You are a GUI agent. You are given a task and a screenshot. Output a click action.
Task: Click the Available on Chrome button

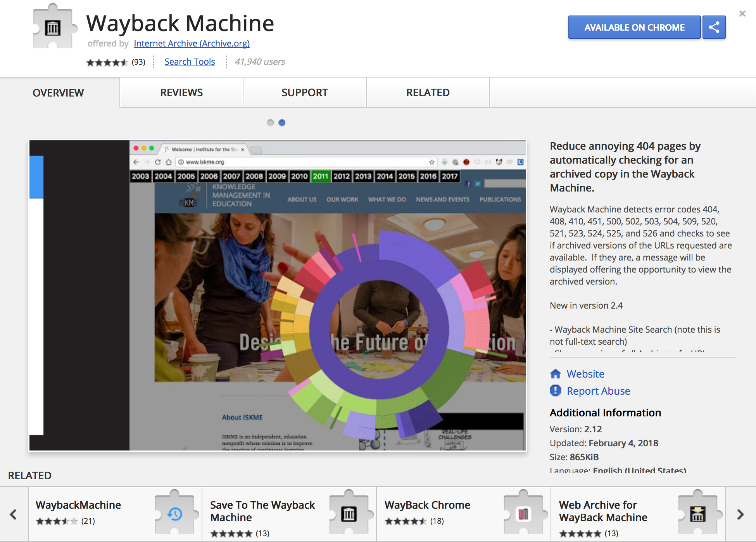point(634,27)
